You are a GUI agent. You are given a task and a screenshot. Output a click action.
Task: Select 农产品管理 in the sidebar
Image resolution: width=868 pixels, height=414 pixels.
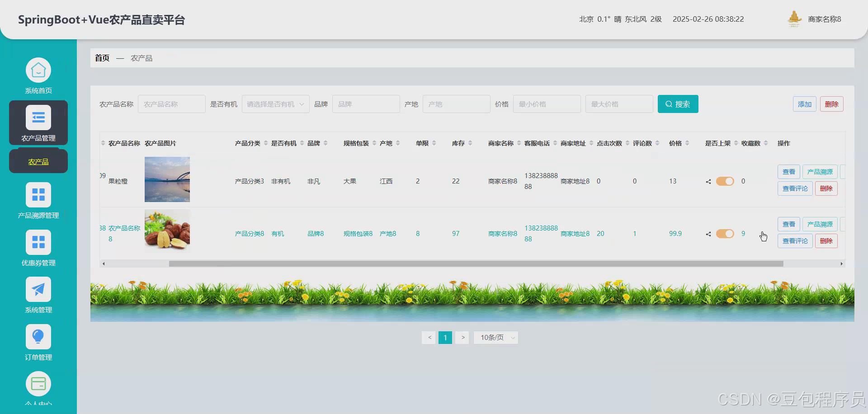click(x=38, y=122)
